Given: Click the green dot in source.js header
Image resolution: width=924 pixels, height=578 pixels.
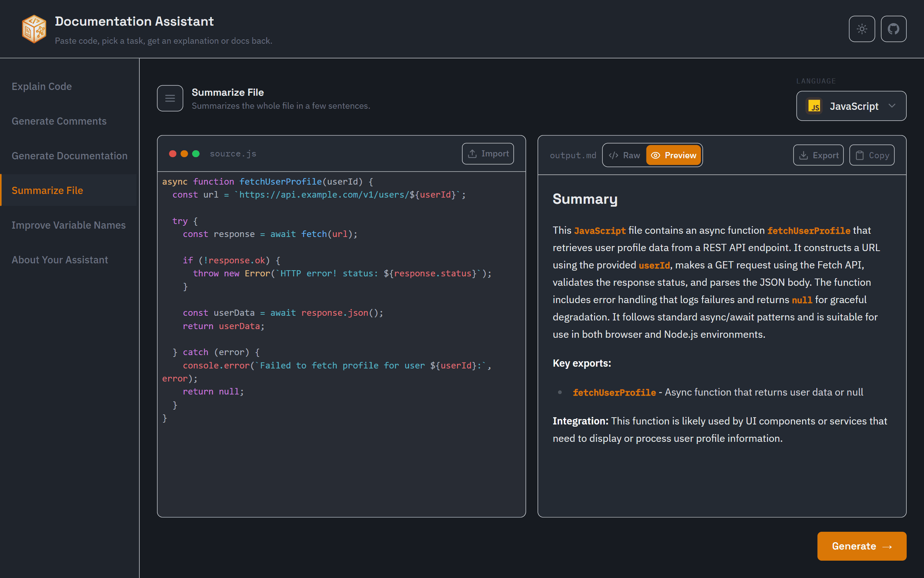Looking at the screenshot, I should pos(196,154).
